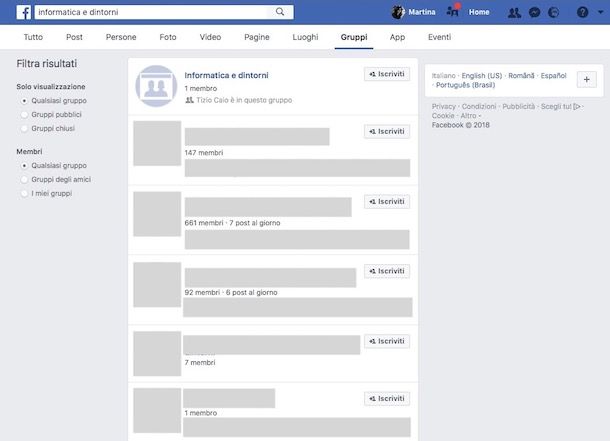The height and width of the screenshot is (441, 610).
Task: Select 'I miei gruppi' radio option
Action: pyautogui.click(x=24, y=193)
